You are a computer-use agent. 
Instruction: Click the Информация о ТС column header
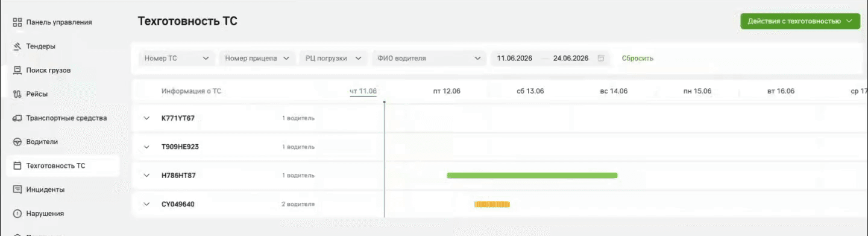pos(191,91)
